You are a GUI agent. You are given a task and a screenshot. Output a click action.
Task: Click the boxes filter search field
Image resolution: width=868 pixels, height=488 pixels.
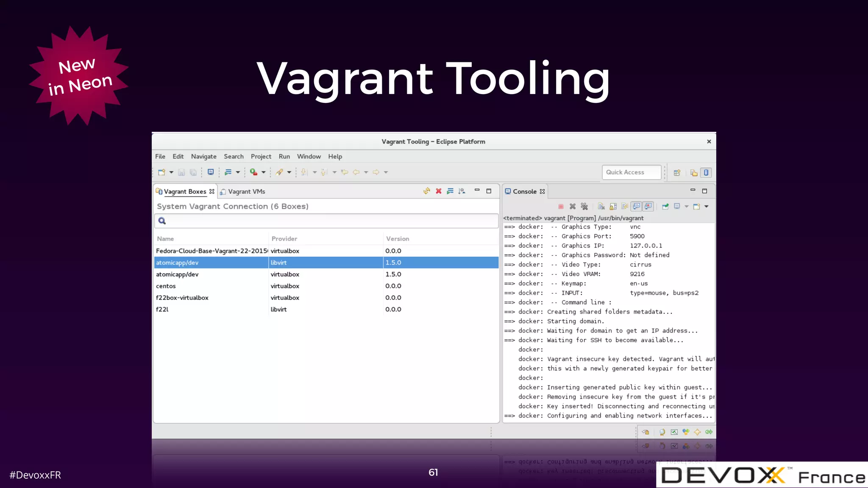click(326, 221)
